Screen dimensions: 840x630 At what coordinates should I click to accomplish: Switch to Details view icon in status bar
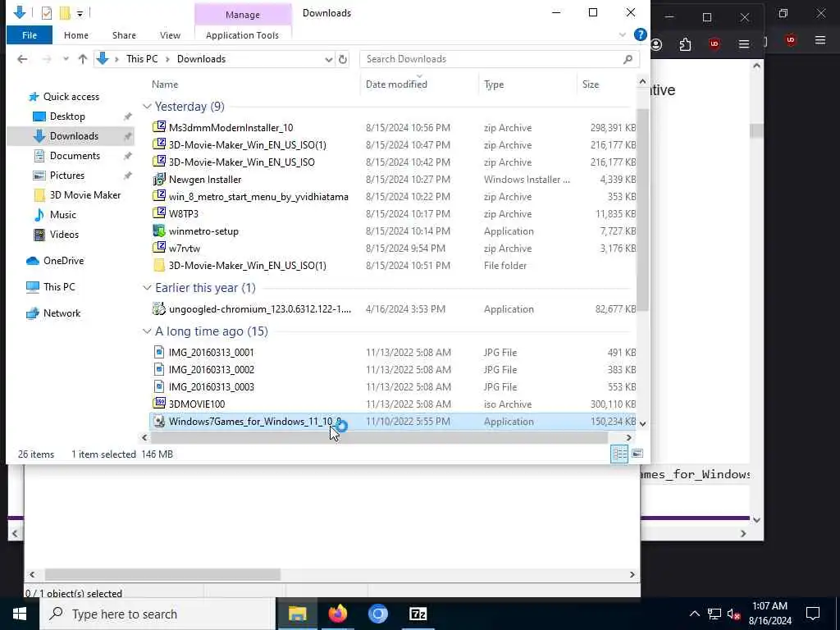[619, 454]
